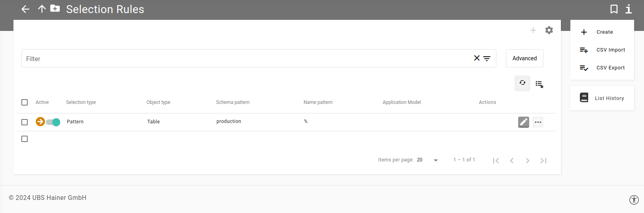Sort by the Active column header
Image resolution: width=644 pixels, height=213 pixels.
pyautogui.click(x=42, y=102)
